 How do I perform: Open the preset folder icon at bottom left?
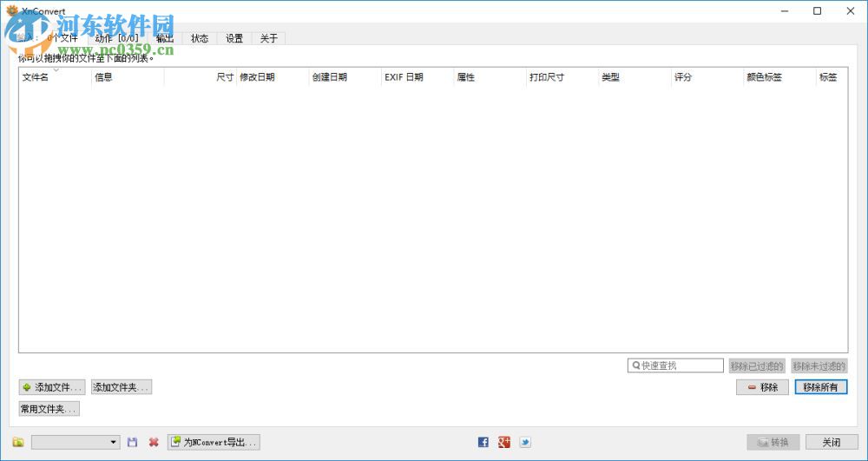point(18,442)
